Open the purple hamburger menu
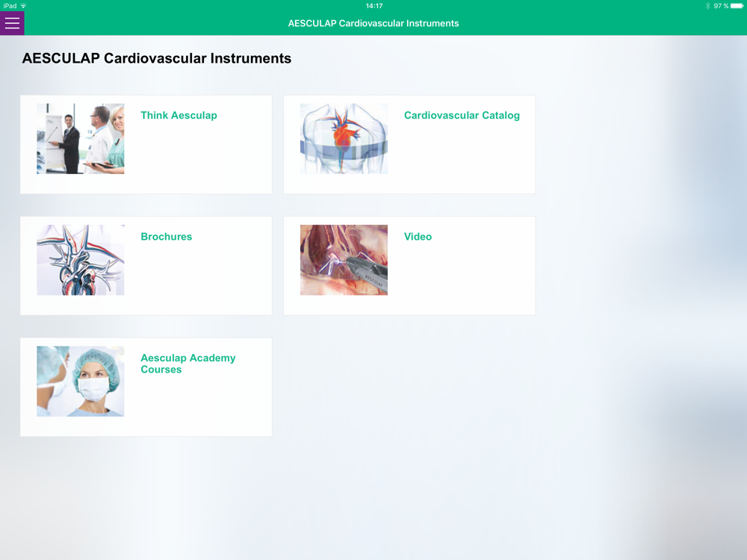The width and height of the screenshot is (747, 560). tap(12, 23)
